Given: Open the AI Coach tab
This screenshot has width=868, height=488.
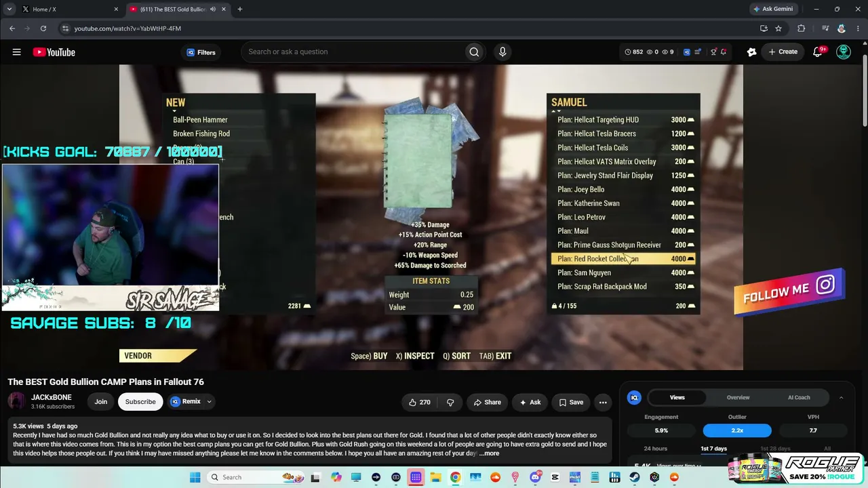Looking at the screenshot, I should point(799,398).
